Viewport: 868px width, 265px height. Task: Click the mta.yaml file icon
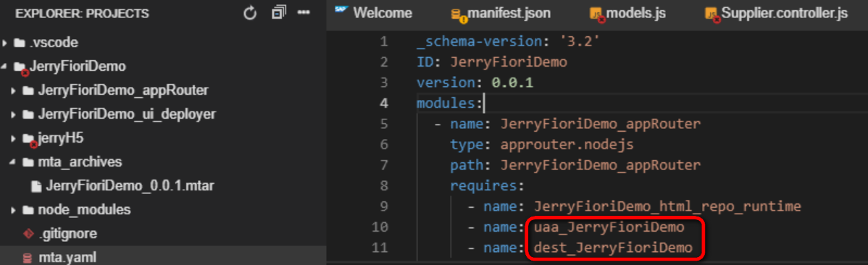27,258
